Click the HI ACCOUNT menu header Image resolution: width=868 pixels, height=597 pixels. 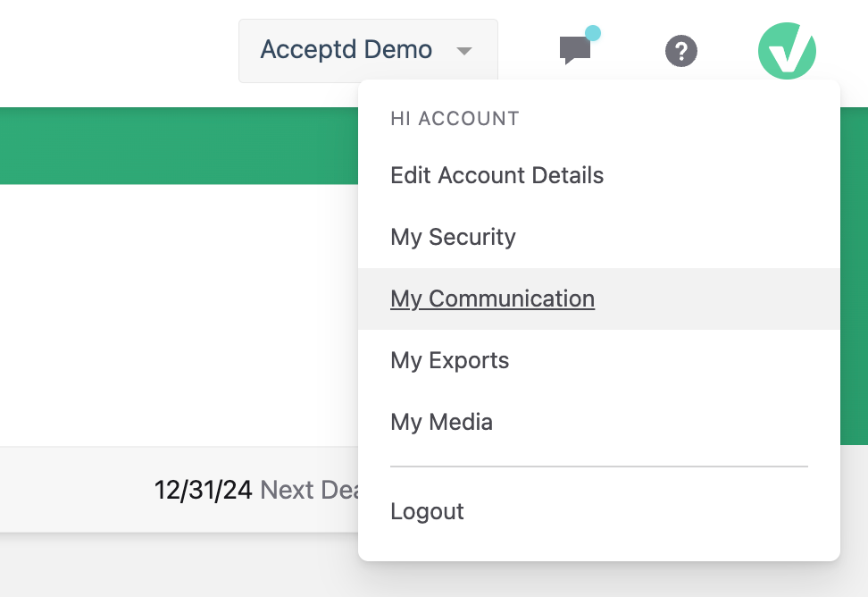(x=455, y=118)
